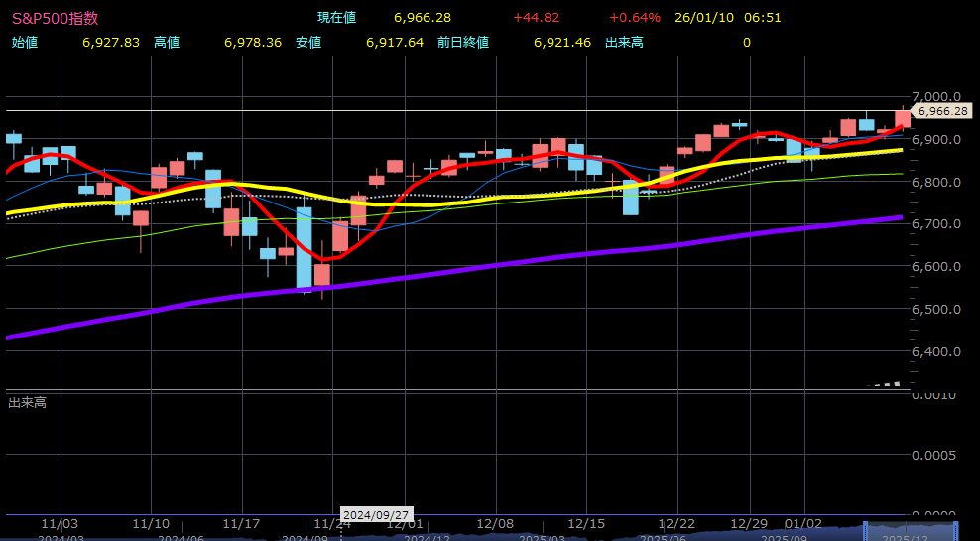
Task: Select the 2024/09/27 date tooltip
Action: point(377,516)
